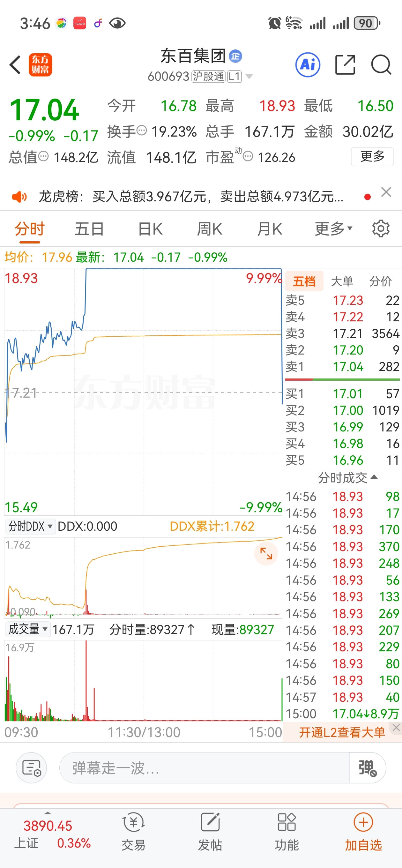Toggle the bullet-comment 弹 switch

click(x=368, y=768)
